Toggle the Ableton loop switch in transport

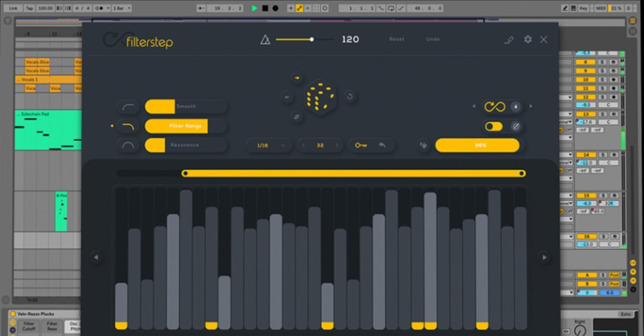tap(391, 8)
